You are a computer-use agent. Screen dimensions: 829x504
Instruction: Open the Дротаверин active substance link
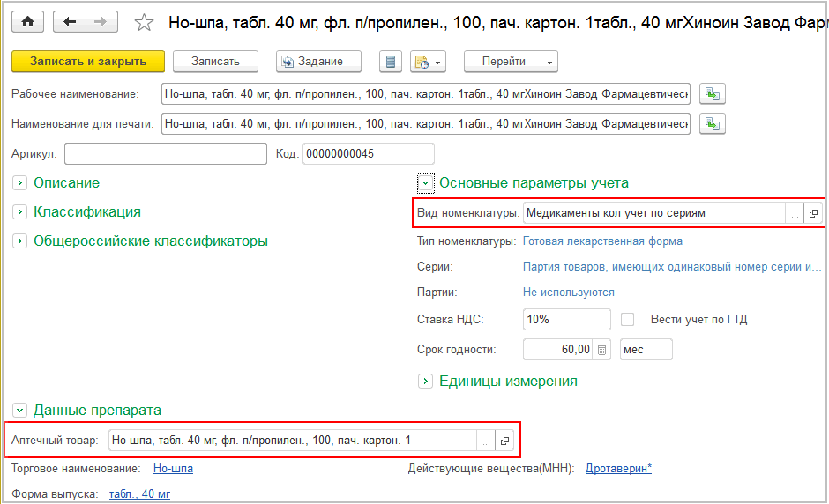pos(618,469)
